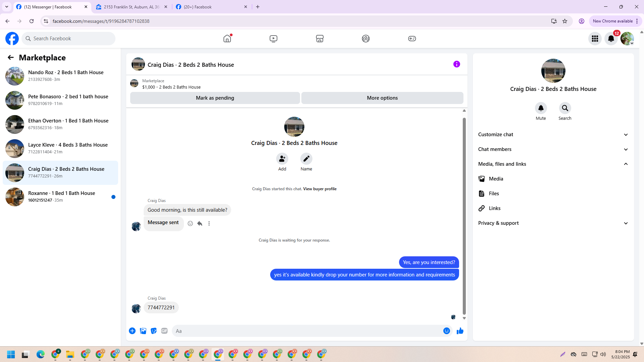
Task: Open the $1,000 2 Beds 2 Baths listing link
Action: pyautogui.click(x=171, y=87)
